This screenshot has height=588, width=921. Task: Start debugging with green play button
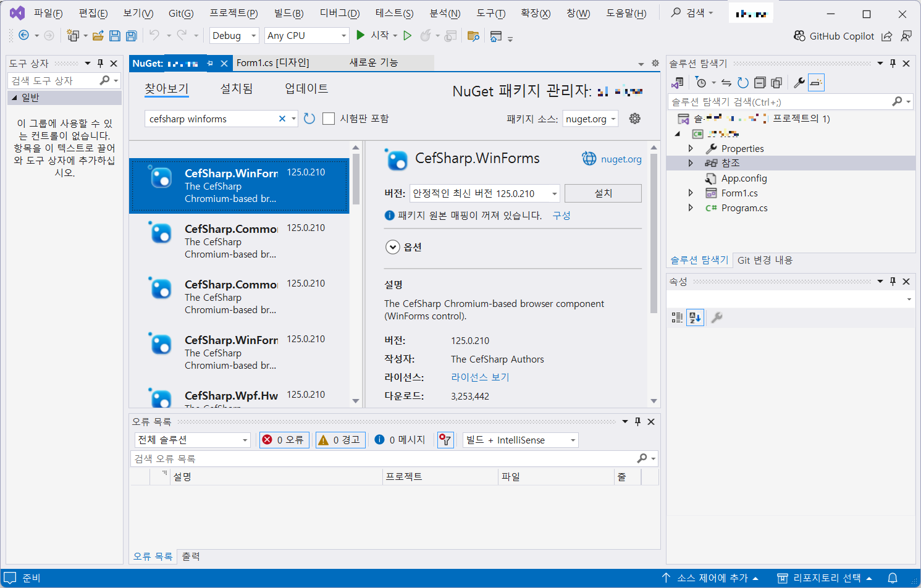(x=361, y=35)
